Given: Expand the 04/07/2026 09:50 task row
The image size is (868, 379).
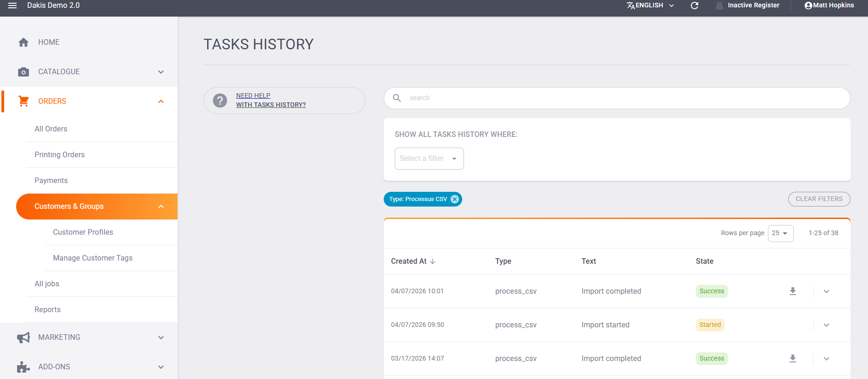Looking at the screenshot, I should pos(826,325).
